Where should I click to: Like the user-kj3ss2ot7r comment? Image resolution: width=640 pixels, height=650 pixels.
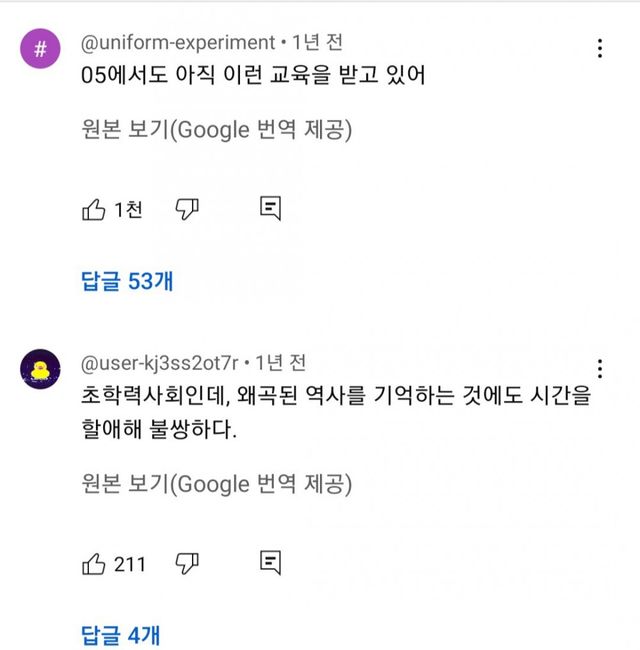[93, 564]
